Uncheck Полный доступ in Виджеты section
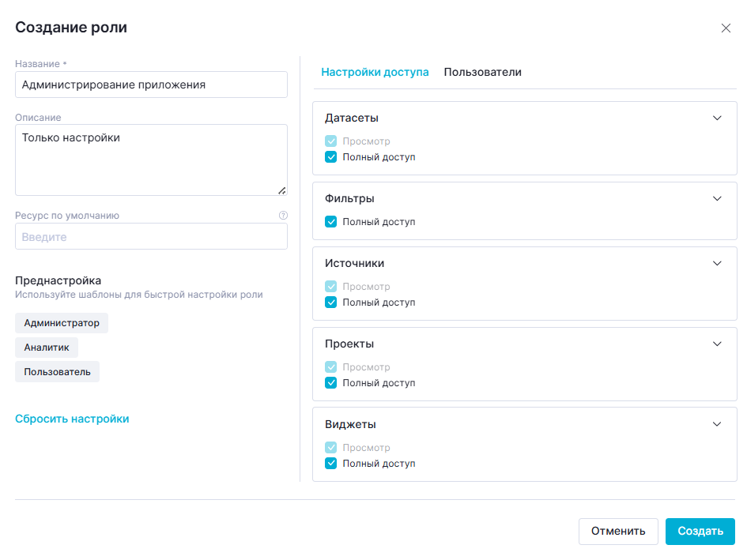Screen dimensions: 747x560 (331, 464)
